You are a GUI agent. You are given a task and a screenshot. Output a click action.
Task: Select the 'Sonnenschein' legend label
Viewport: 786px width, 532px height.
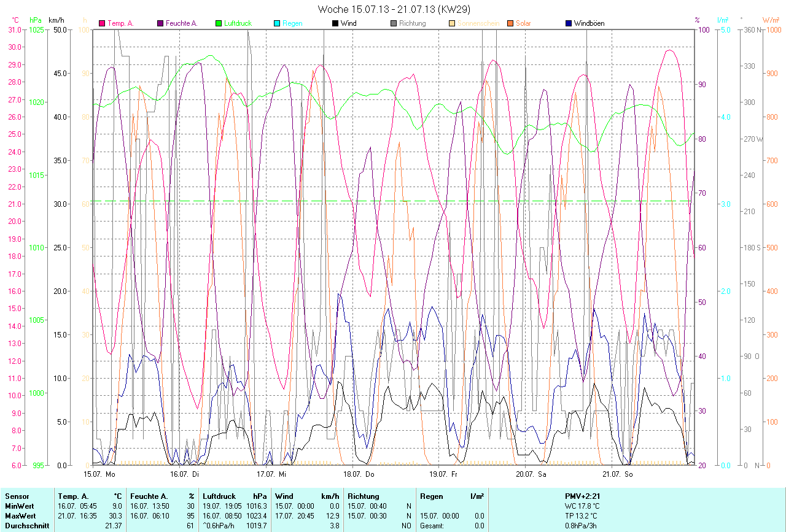click(x=477, y=23)
